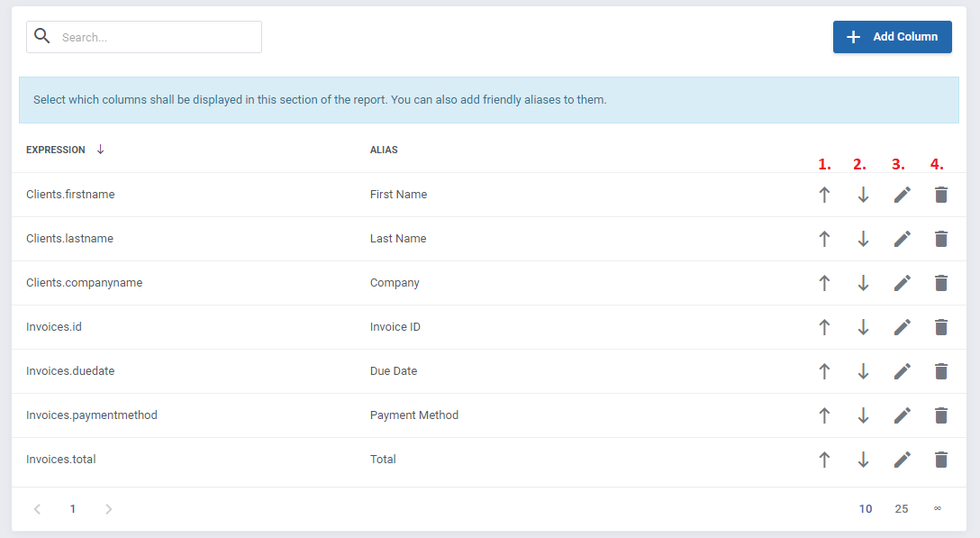Viewport: 980px width, 538px height.
Task: Move Clients.lastname row down
Action: pyautogui.click(x=863, y=239)
